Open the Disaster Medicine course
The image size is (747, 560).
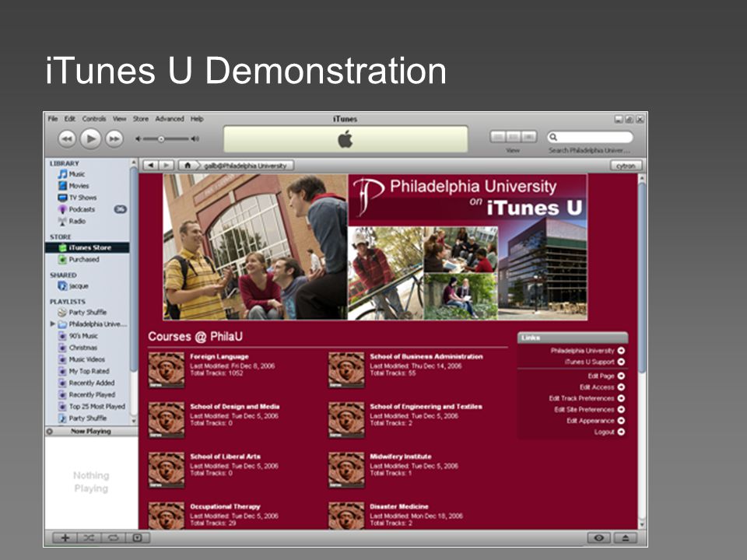tap(399, 506)
